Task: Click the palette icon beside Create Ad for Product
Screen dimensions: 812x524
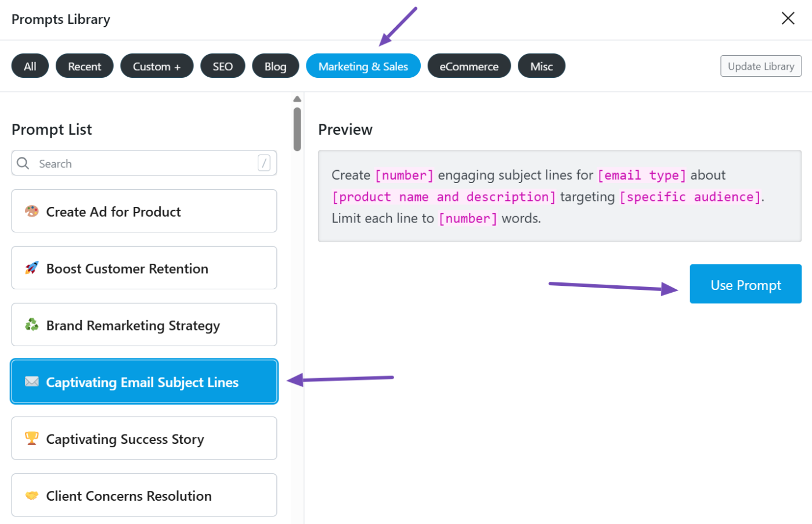Action: [32, 211]
